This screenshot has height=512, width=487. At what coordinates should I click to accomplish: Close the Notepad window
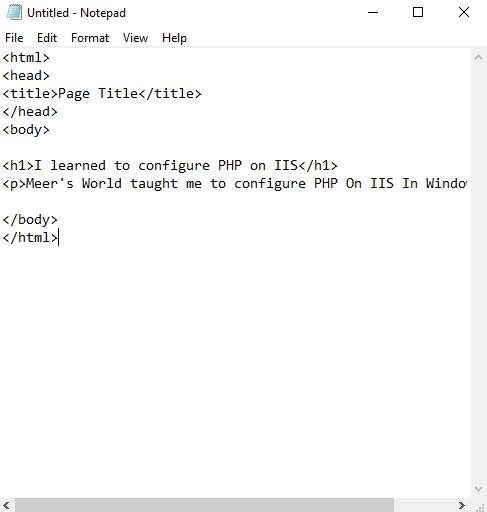[x=464, y=13]
